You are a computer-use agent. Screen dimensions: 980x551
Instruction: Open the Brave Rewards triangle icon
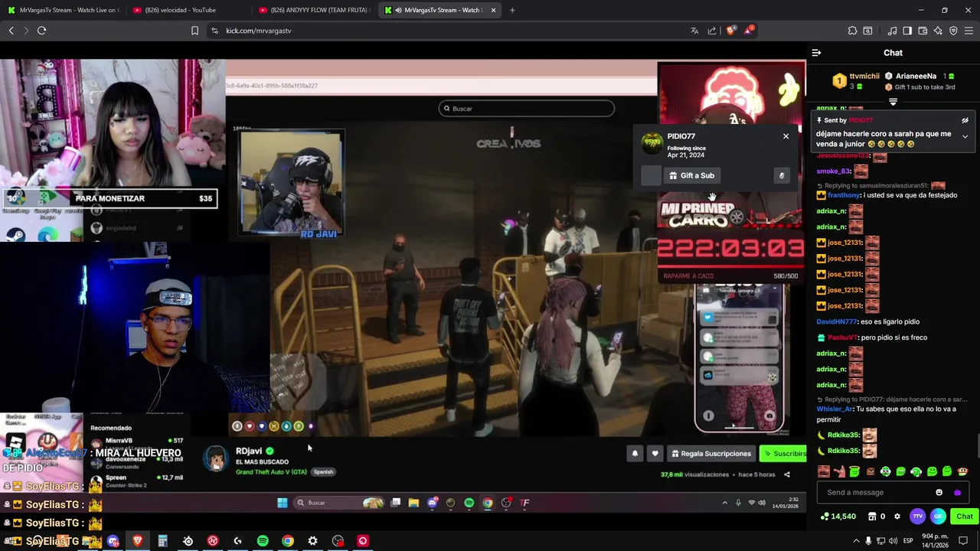749,31
